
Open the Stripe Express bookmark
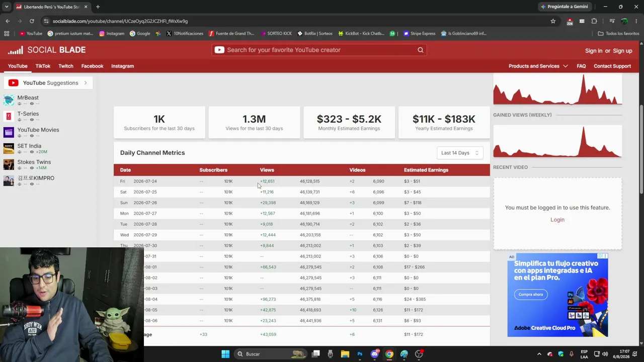tap(419, 34)
